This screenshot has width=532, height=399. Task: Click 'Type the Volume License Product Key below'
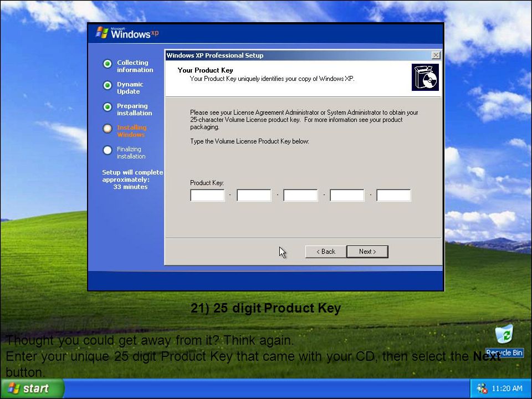point(249,141)
